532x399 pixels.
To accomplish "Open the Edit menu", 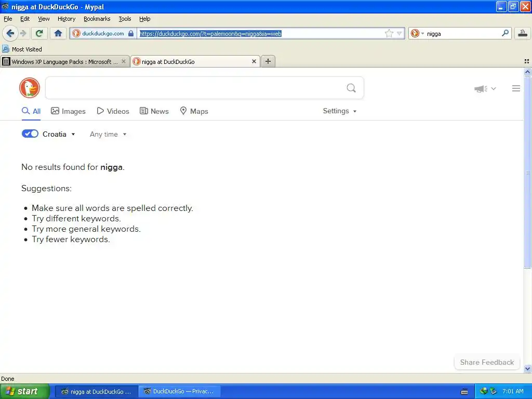I will tap(25, 19).
